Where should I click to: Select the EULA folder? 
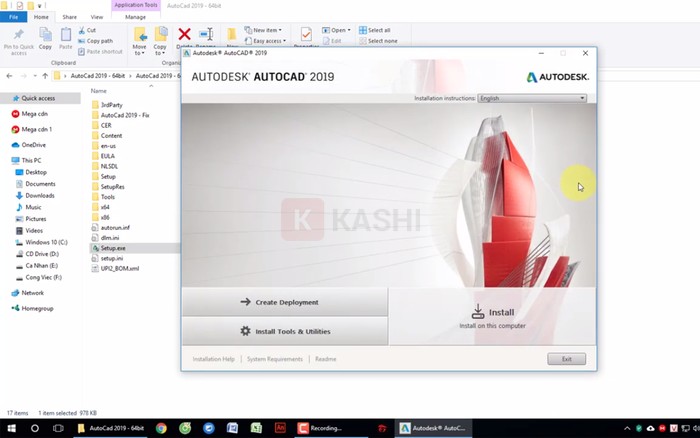coord(108,156)
